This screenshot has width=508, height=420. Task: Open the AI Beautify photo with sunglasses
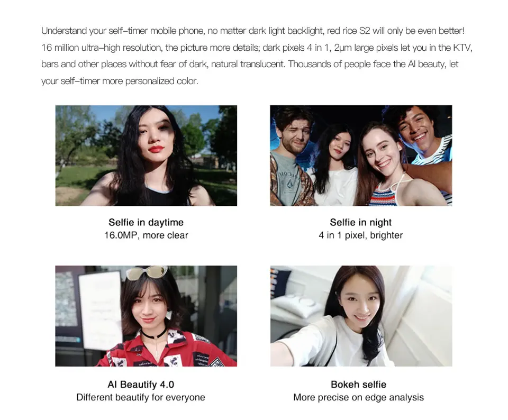pyautogui.click(x=146, y=316)
